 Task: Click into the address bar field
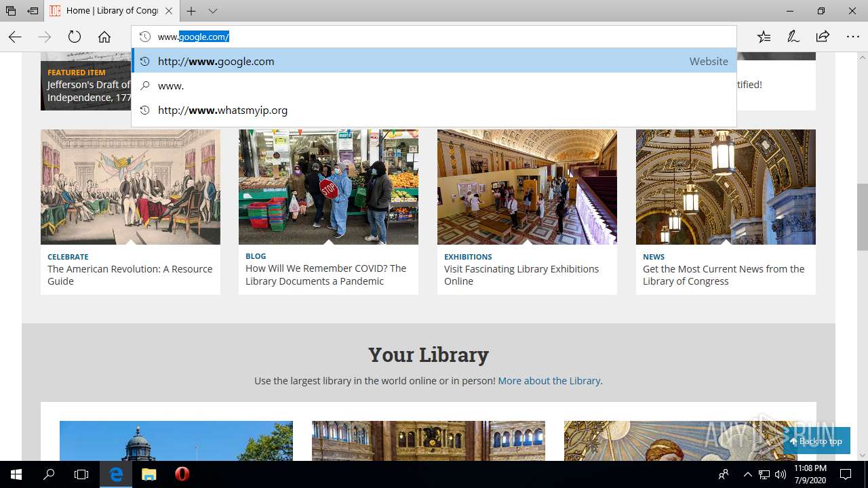pos(434,37)
